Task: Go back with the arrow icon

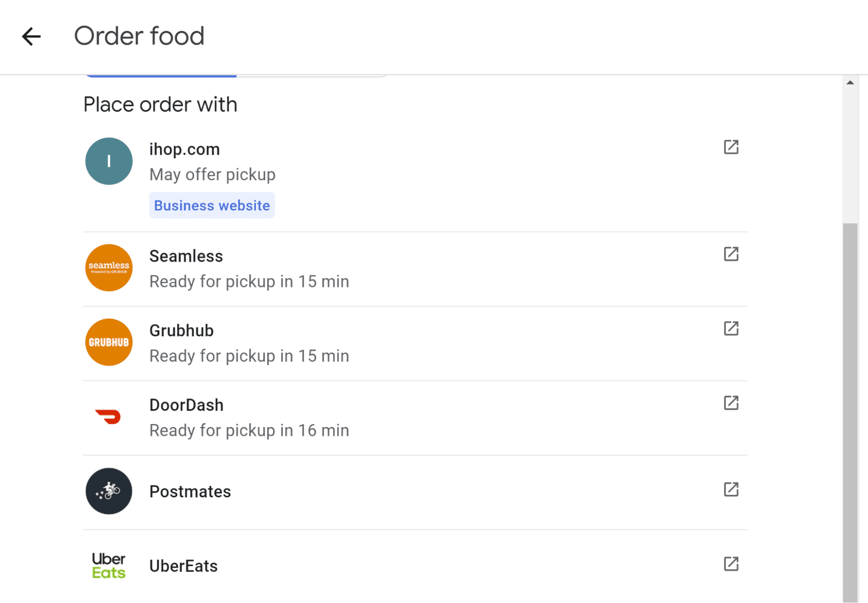Action: tap(31, 36)
